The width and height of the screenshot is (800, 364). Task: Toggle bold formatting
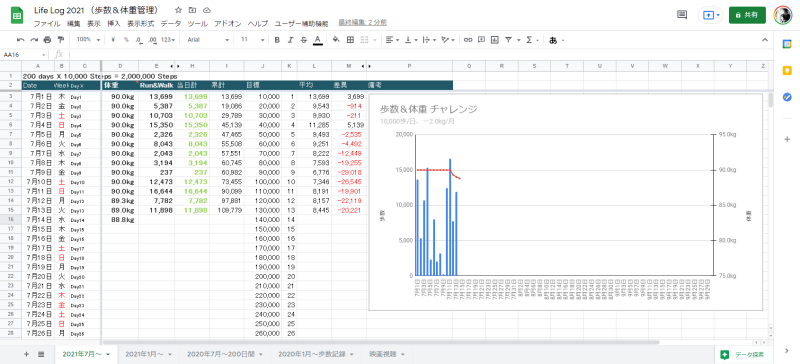(x=277, y=40)
